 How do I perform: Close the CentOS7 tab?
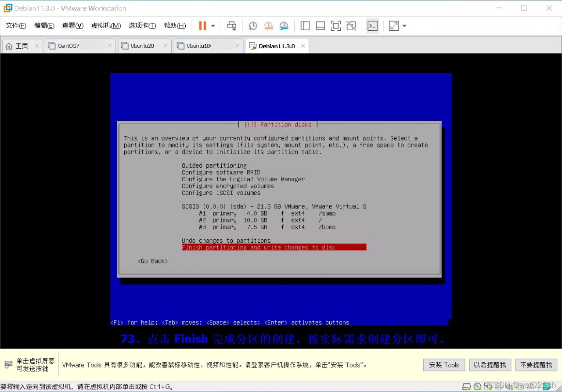[110, 46]
